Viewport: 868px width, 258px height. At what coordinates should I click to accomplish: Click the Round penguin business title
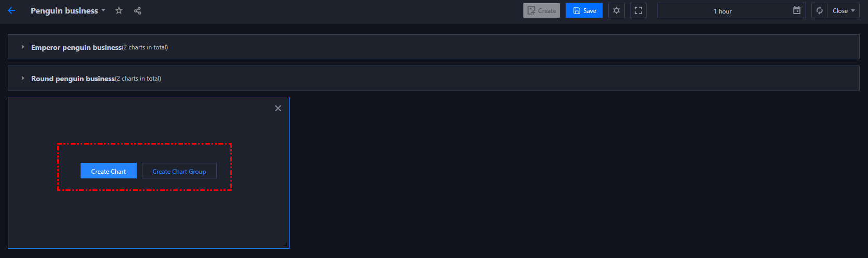(x=73, y=79)
